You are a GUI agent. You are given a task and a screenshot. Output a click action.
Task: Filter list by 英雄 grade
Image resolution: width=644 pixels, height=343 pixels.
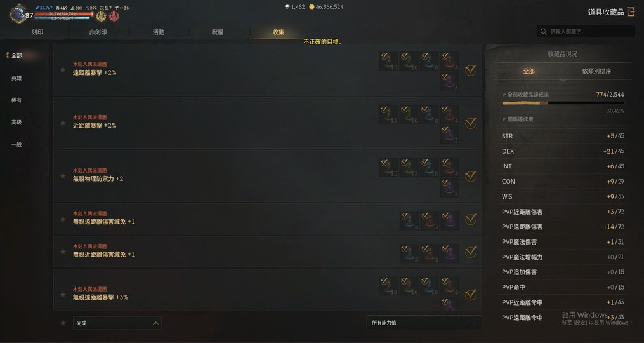[16, 78]
